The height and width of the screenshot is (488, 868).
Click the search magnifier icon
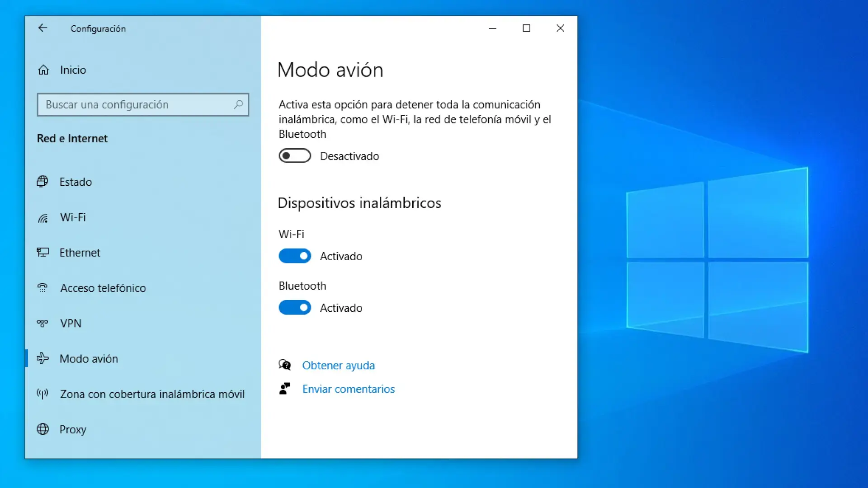pyautogui.click(x=238, y=105)
